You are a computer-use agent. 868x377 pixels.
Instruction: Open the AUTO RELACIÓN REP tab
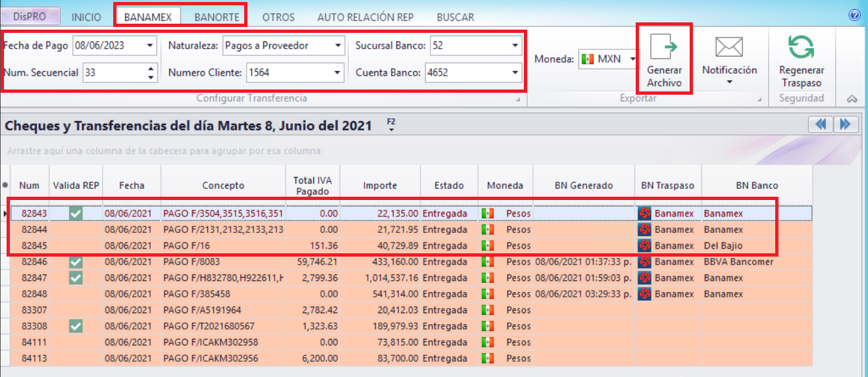(365, 17)
